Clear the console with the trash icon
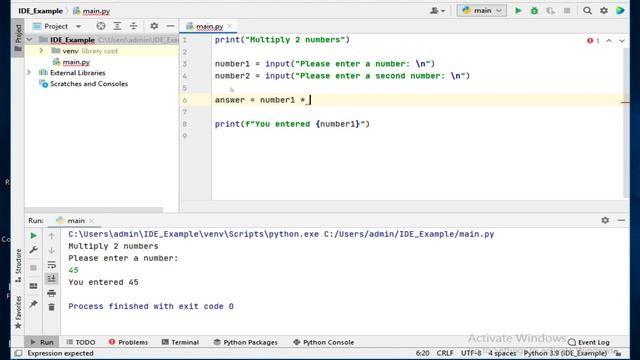 coord(51,307)
